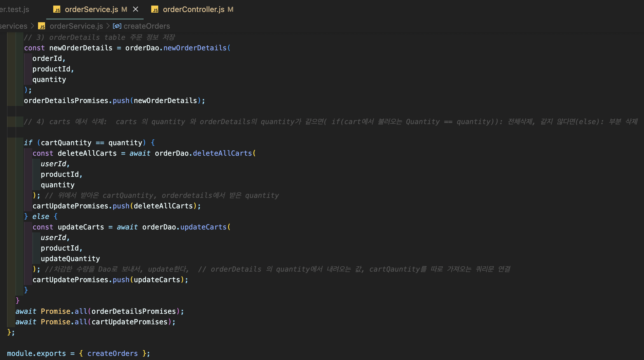Switch to the partially visible test.js tab

tap(15, 9)
